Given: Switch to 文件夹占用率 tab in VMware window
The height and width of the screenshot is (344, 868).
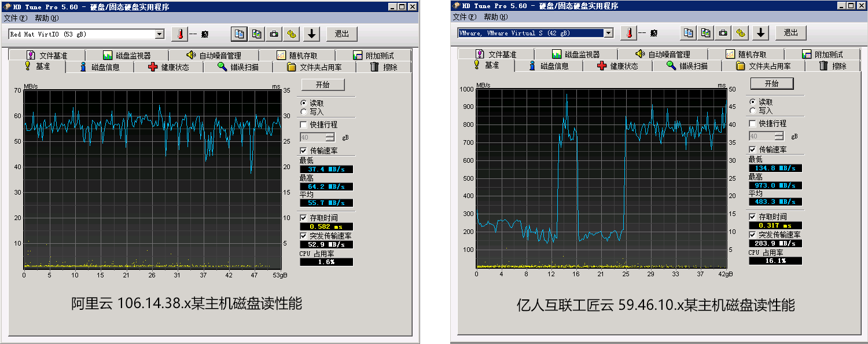Looking at the screenshot, I should [x=763, y=66].
